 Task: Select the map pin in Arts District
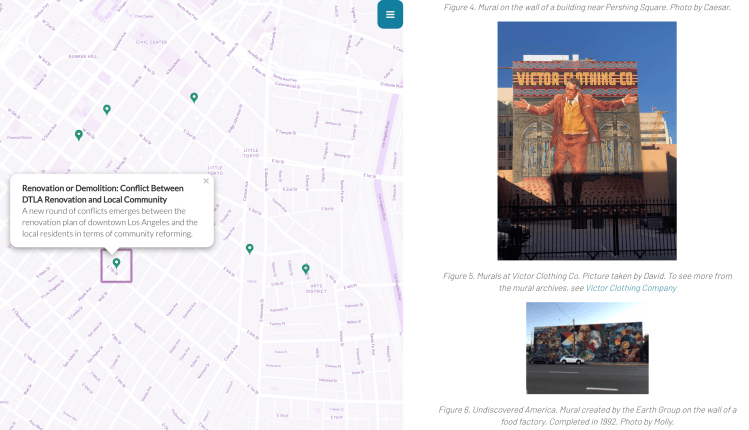click(x=306, y=268)
